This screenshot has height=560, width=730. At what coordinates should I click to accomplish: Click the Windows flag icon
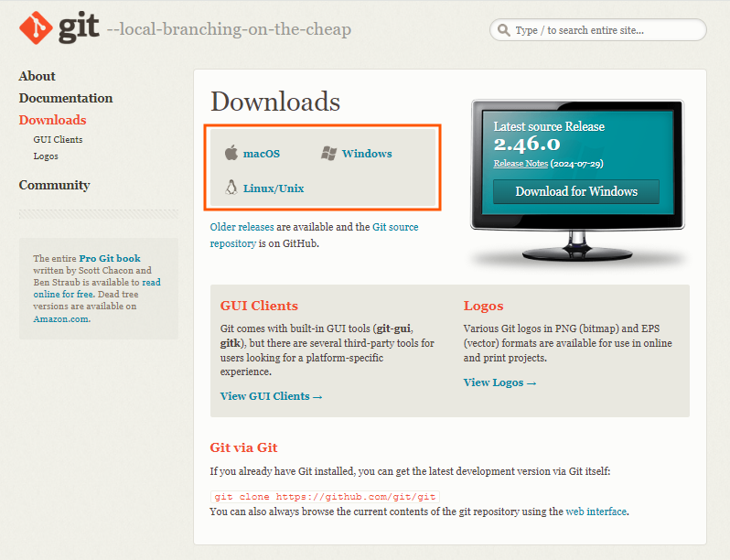point(328,153)
